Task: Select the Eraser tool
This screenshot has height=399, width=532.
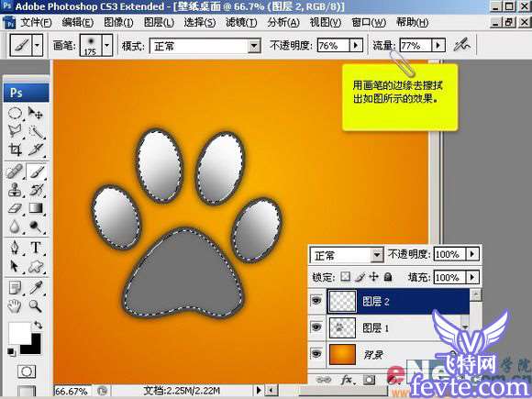Action: pos(15,208)
